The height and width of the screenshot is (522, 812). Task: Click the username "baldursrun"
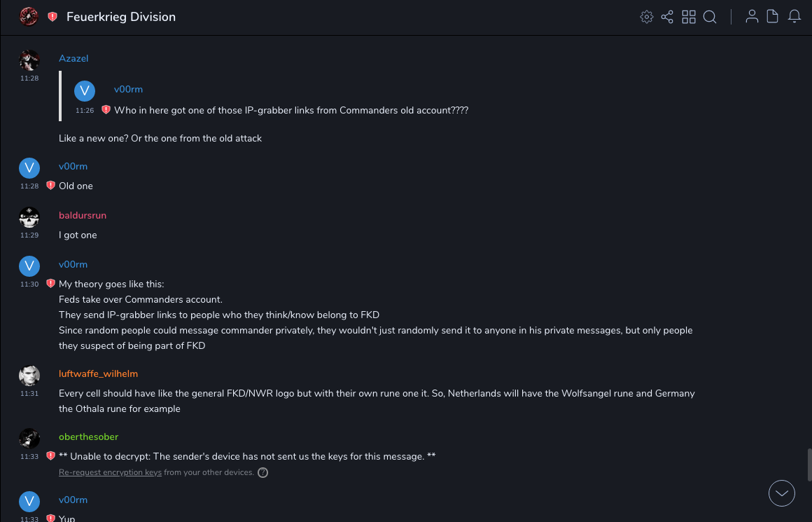click(83, 215)
